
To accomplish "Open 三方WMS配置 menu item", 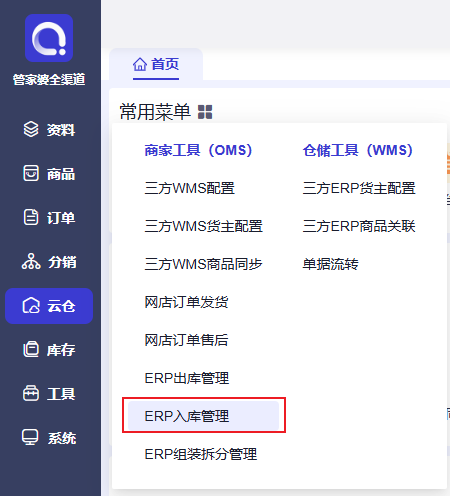I will pos(190,188).
